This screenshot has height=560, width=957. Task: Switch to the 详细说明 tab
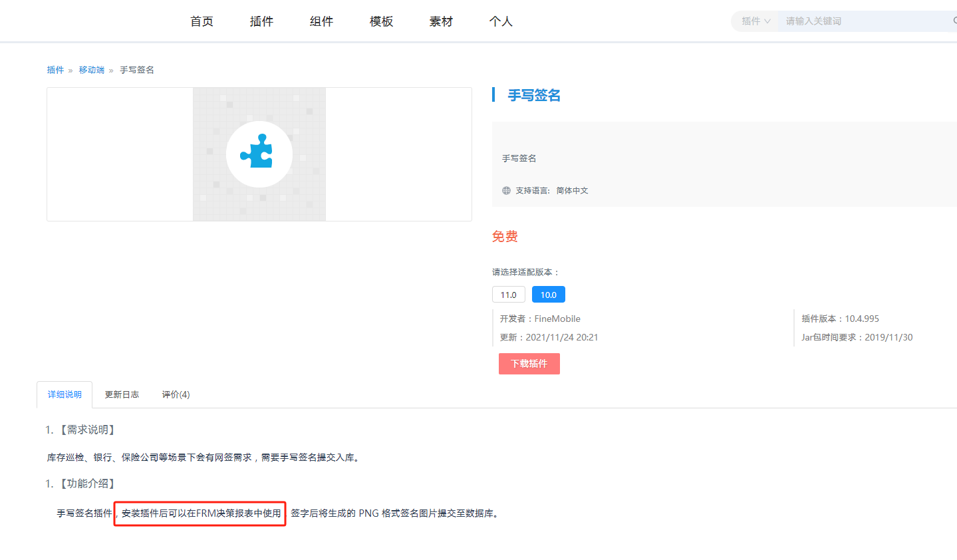(65, 394)
